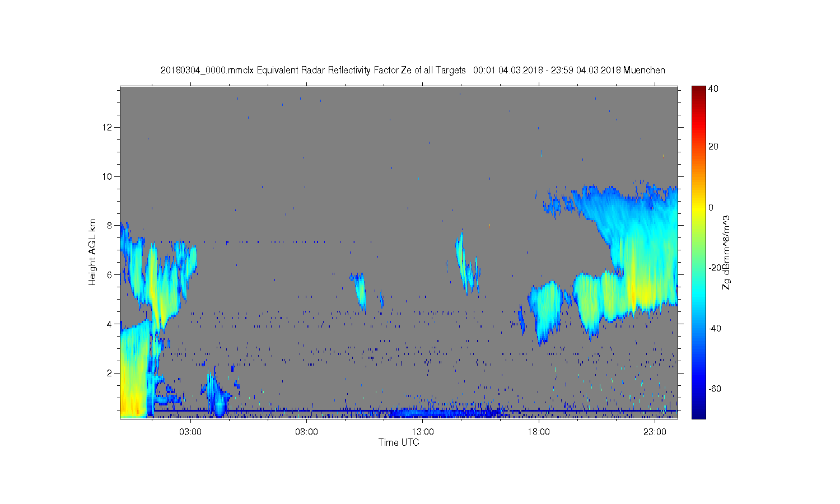Click the height tick label 12
This screenshot has height=504, width=840.
coord(108,127)
